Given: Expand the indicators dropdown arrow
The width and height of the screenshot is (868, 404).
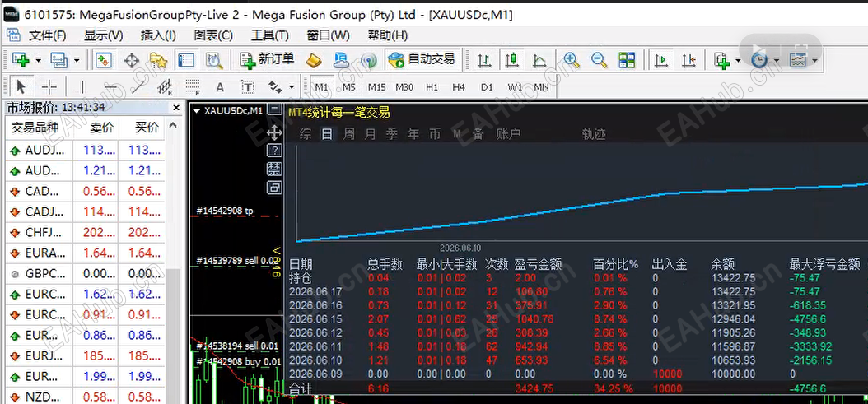Looking at the screenshot, I should 738,60.
